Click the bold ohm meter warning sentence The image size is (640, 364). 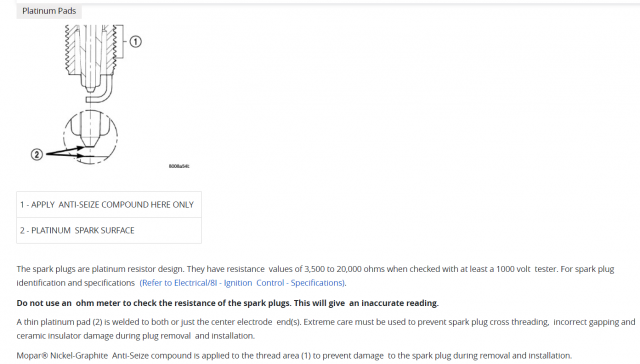[227, 303]
